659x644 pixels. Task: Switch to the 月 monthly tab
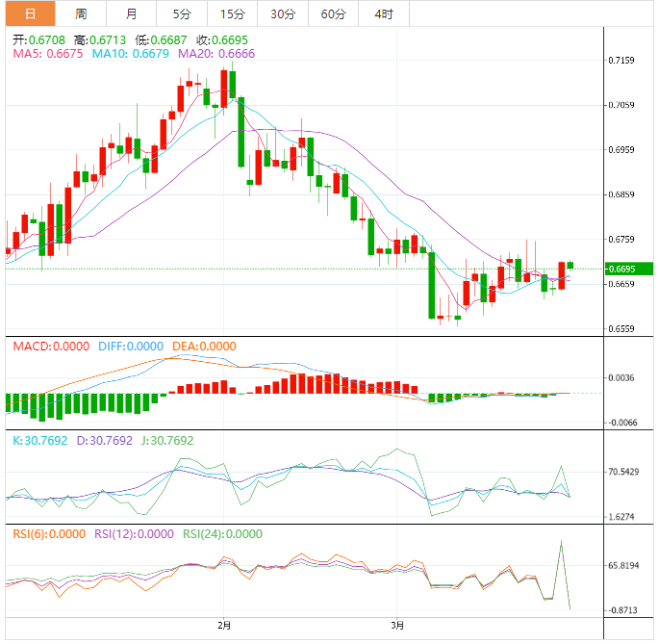tap(131, 13)
